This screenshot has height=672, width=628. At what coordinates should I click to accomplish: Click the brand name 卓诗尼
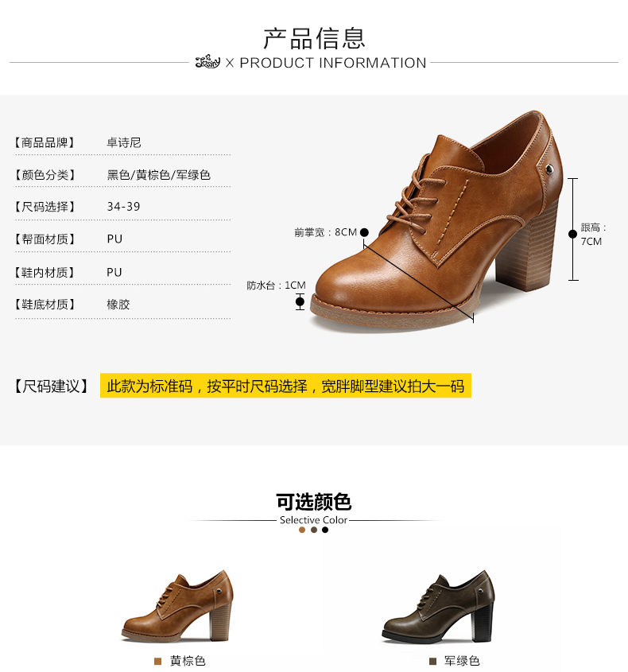(x=124, y=142)
